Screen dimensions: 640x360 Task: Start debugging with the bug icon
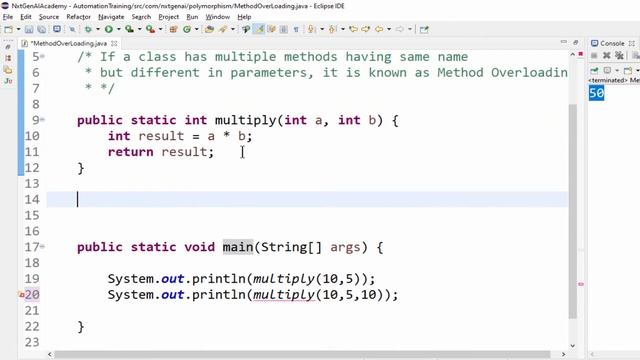coord(88,29)
